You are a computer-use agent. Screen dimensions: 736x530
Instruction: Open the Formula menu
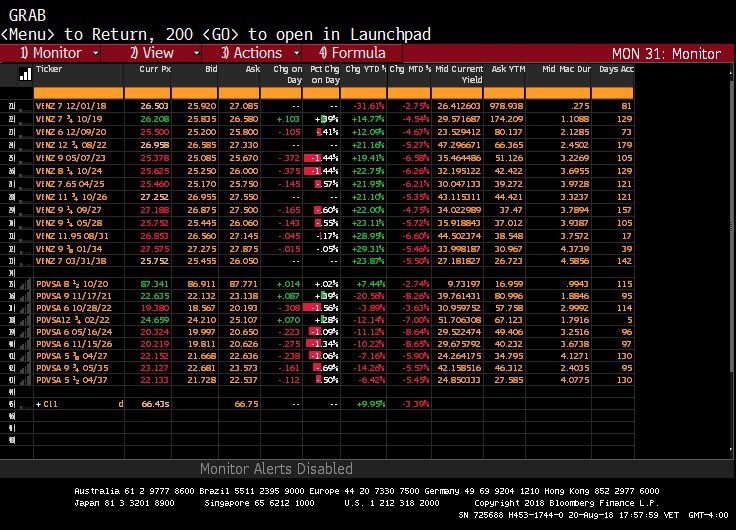click(353, 53)
